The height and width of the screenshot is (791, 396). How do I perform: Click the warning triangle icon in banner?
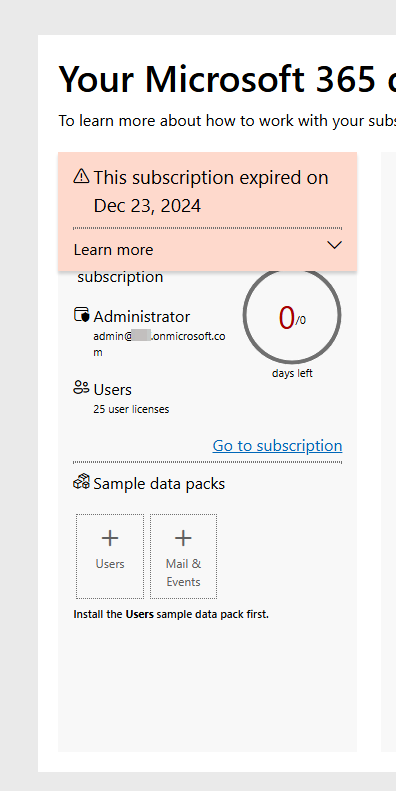81,176
